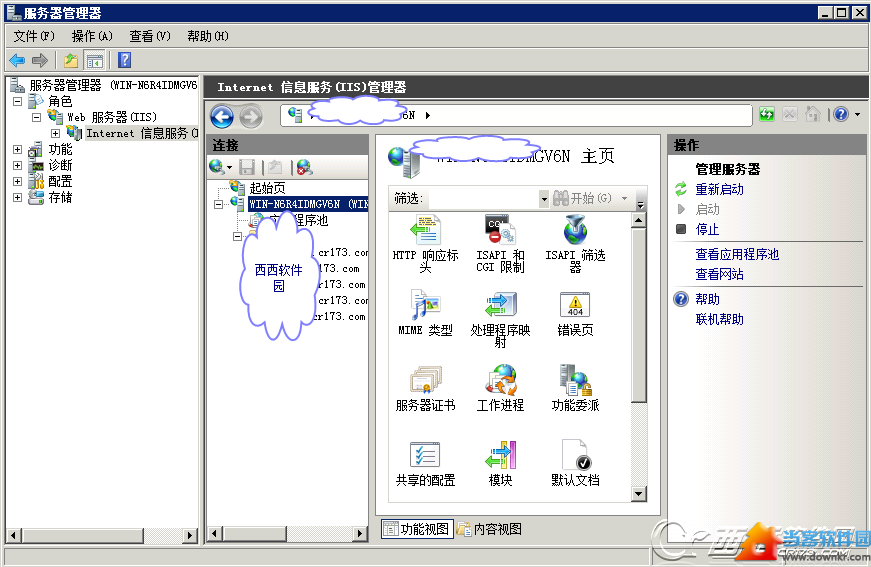Expand the 存储 tree node

(18, 197)
